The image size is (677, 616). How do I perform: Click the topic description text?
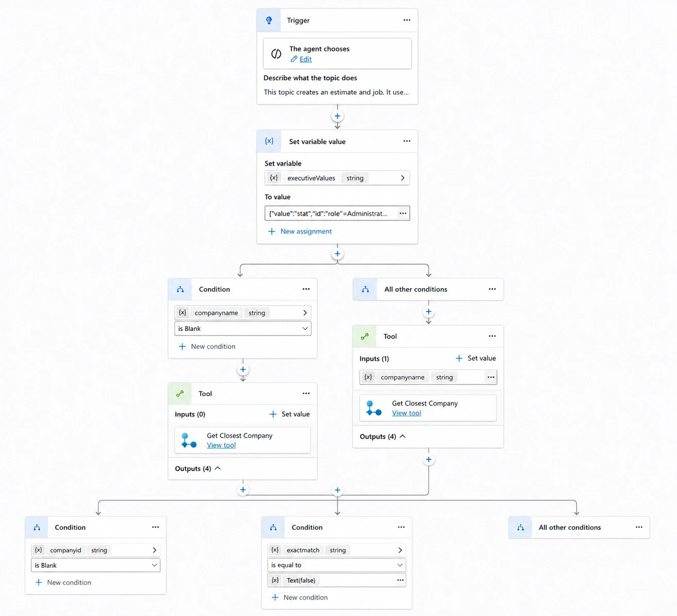[x=336, y=93]
